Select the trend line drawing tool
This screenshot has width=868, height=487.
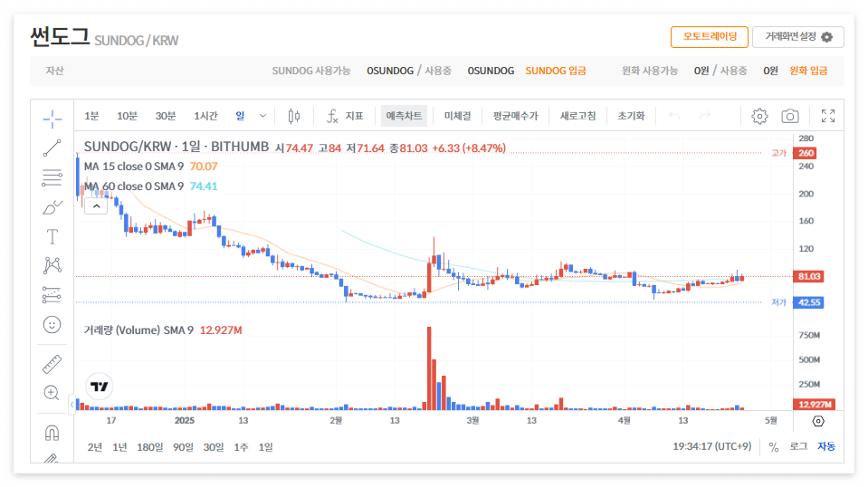coord(52,148)
